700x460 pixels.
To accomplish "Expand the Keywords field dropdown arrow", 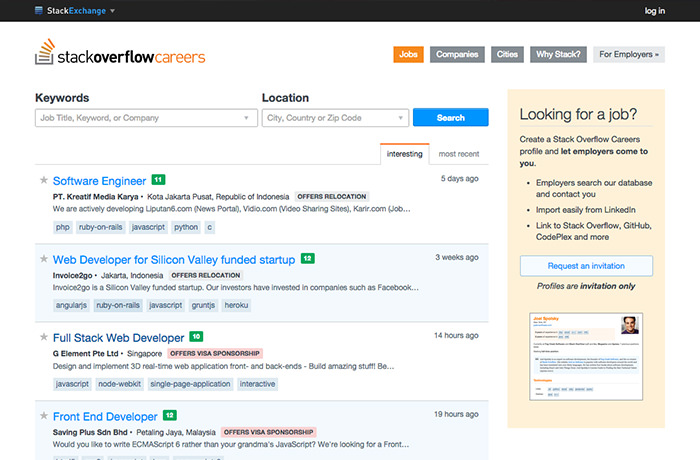I will (246, 118).
